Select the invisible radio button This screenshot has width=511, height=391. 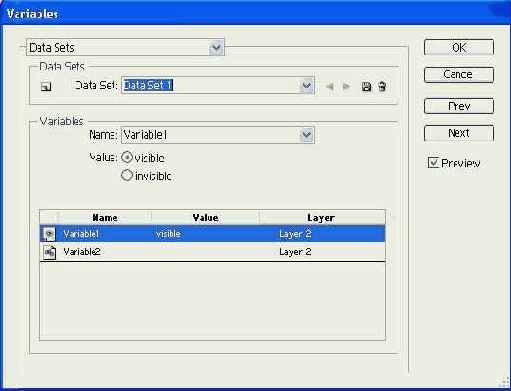click(x=127, y=175)
